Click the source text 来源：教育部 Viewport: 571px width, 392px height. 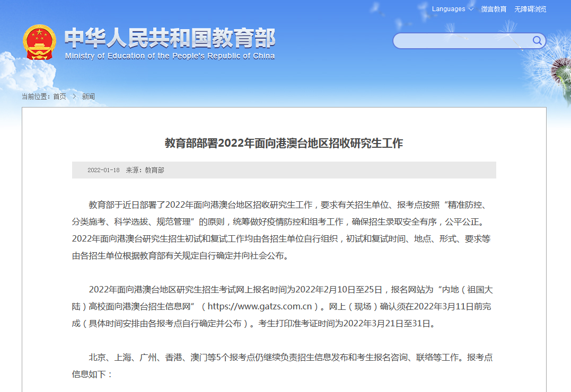(145, 170)
